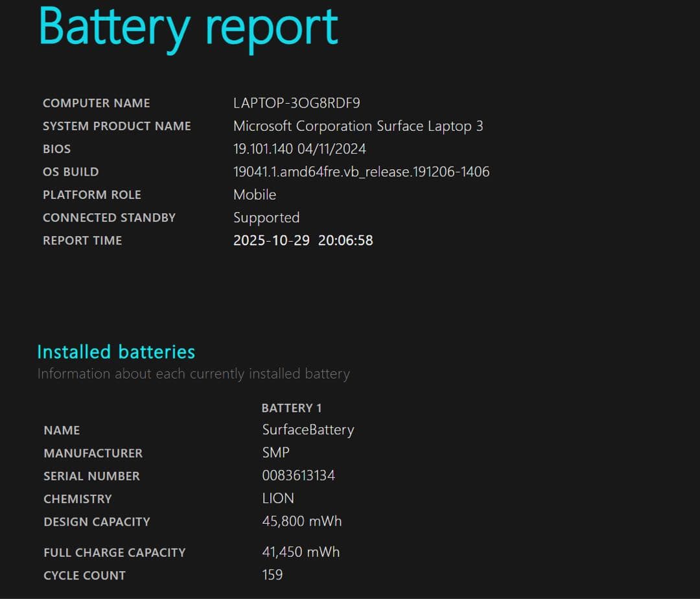The width and height of the screenshot is (700, 599).
Task: Select the FULL CHARGE CAPACITY 41,450 mWh value
Action: [x=300, y=552]
